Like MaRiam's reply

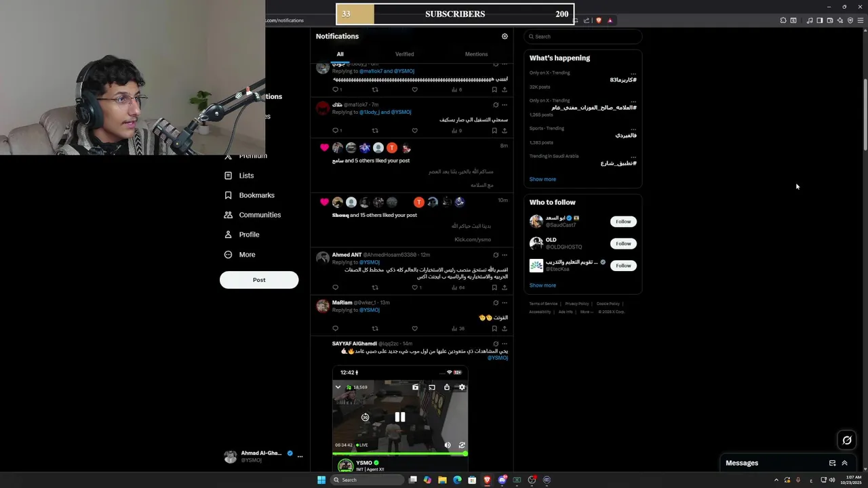[x=414, y=329]
